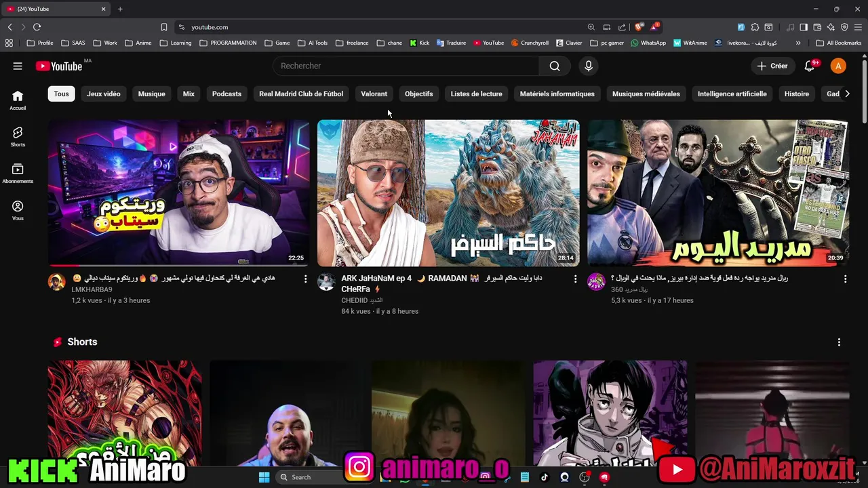Filter by Jeux vidéo chip
868x488 pixels.
pyautogui.click(x=104, y=94)
